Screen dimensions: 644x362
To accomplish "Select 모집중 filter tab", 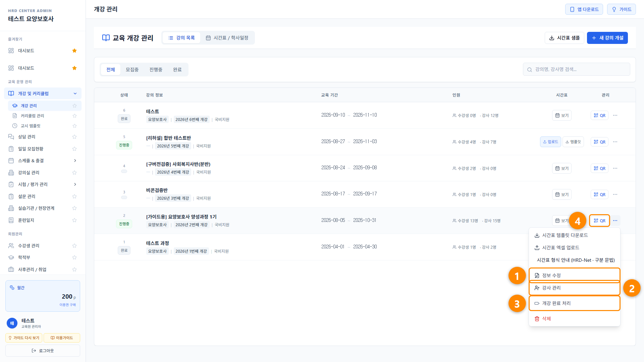I will (132, 70).
